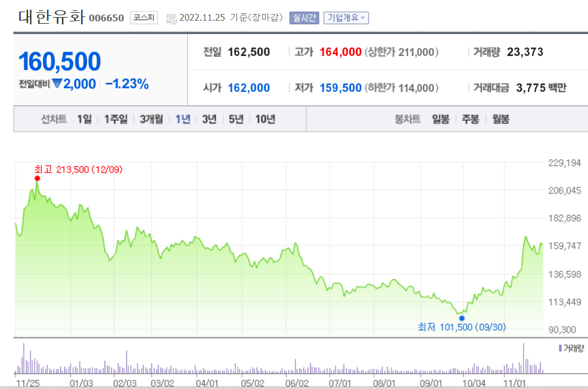This screenshot has height=389, width=588.
Task: Click the 최고 213,500 (12/09) label
Action: click(x=78, y=170)
